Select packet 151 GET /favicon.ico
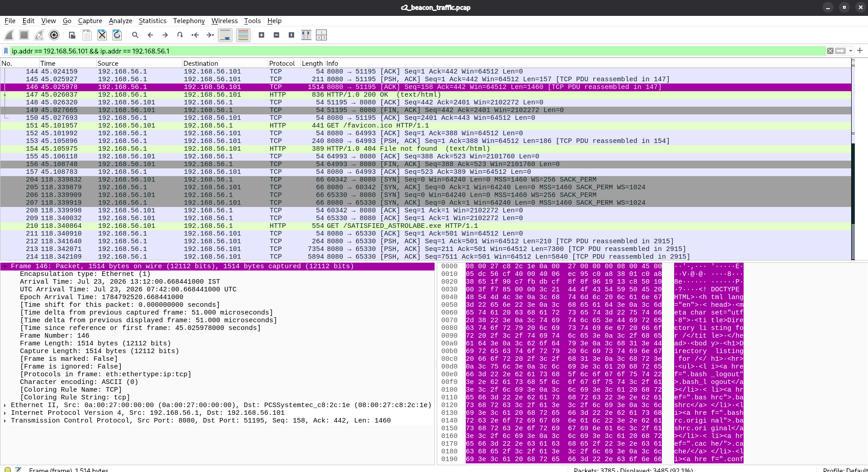Image resolution: width=868 pixels, height=472 pixels. click(x=426, y=126)
